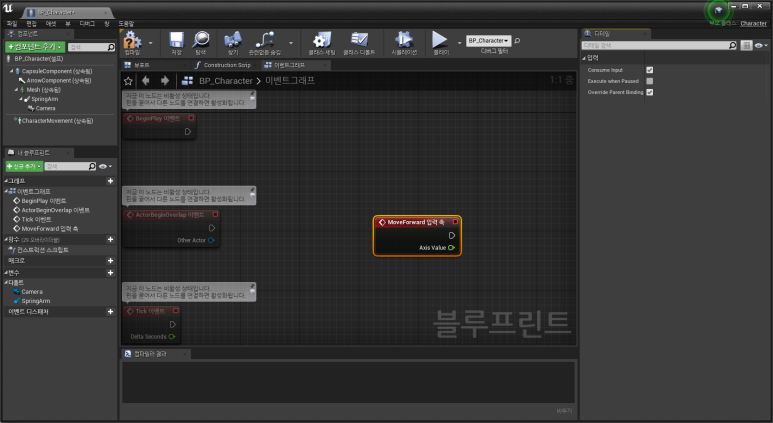Image resolution: width=773 pixels, height=423 pixels.
Task: Add new graph with plus button
Action: coord(110,181)
